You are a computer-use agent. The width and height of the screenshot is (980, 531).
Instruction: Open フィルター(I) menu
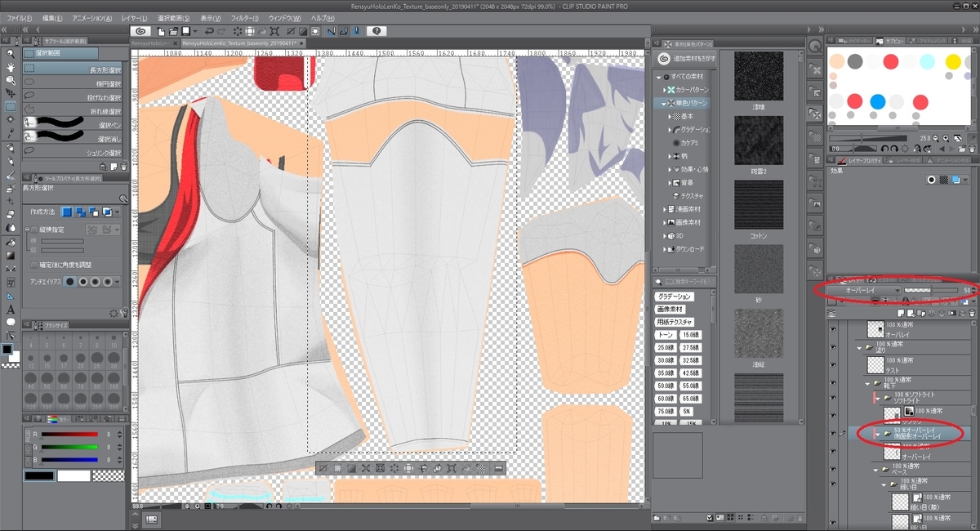pyautogui.click(x=243, y=17)
